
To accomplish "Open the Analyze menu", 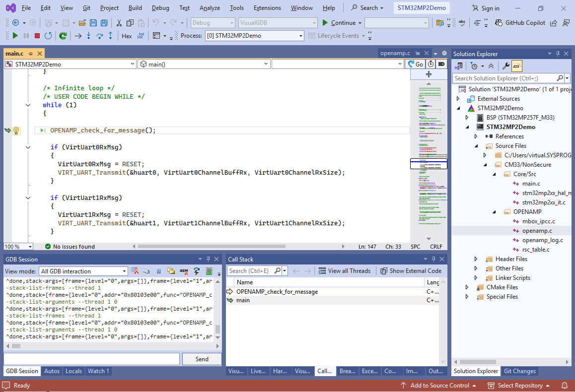I will pos(210,8).
